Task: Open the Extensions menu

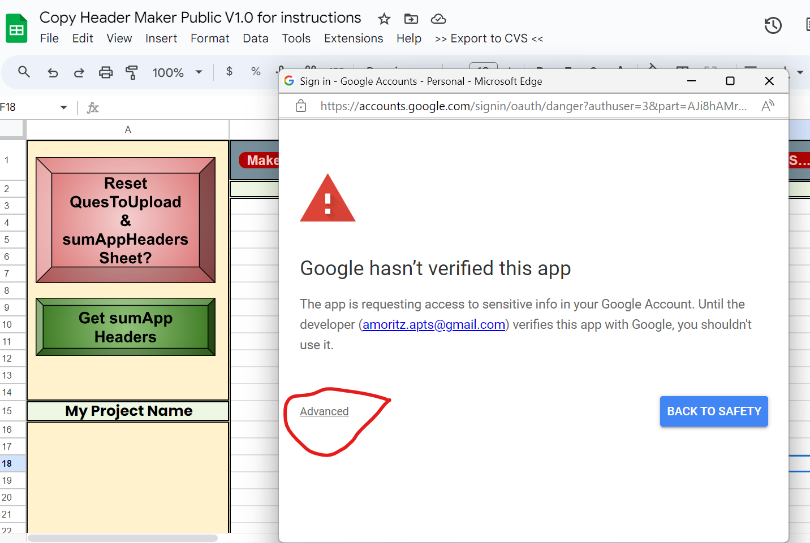Action: 353,38
